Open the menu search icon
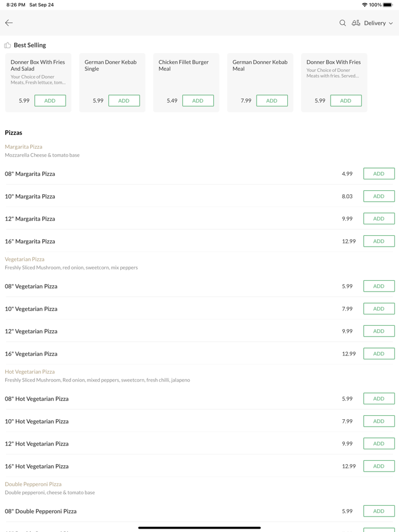The width and height of the screenshot is (399, 532). 343,23
